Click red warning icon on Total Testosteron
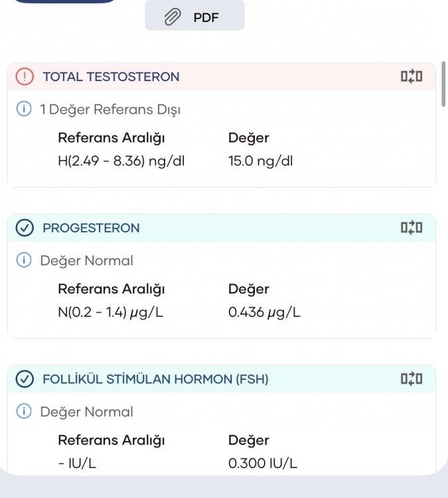Viewport: 448px width, 498px height. click(25, 76)
